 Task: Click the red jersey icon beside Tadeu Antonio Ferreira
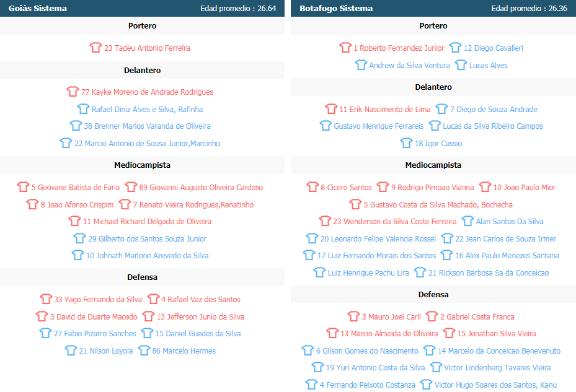95,47
